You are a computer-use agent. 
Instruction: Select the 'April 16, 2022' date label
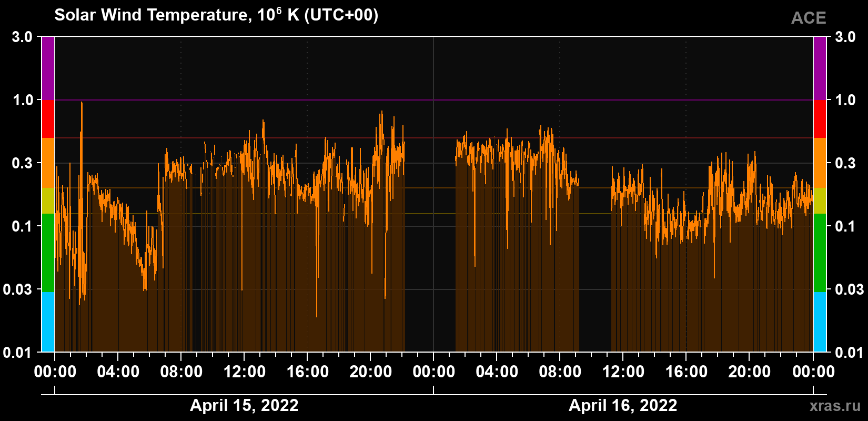[623, 405]
